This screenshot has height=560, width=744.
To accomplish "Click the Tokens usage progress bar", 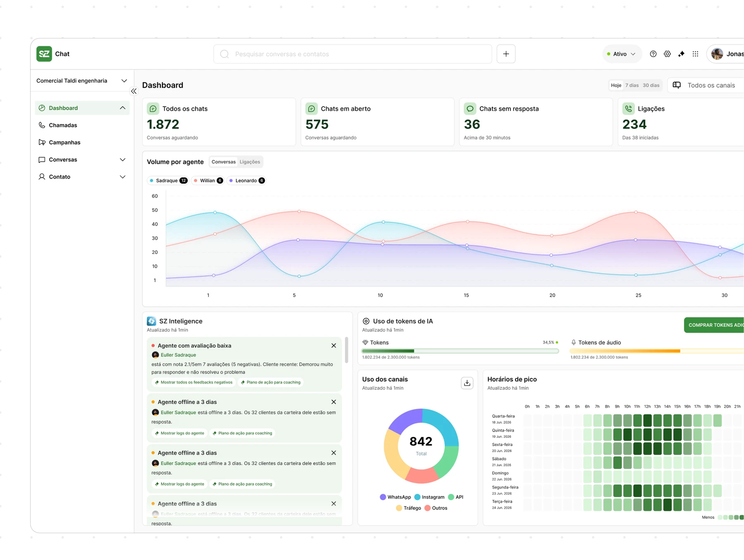I will tap(460, 351).
